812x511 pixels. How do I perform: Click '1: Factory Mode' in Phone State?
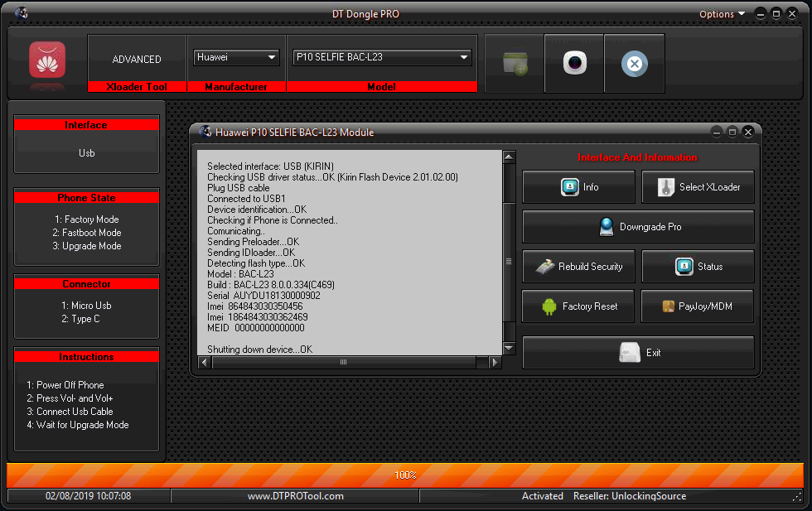point(86,219)
